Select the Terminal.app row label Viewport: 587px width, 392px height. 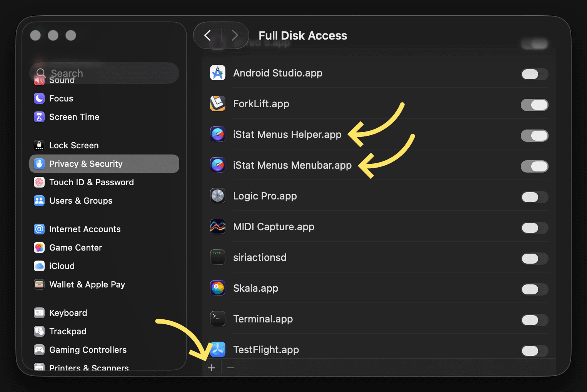click(263, 319)
